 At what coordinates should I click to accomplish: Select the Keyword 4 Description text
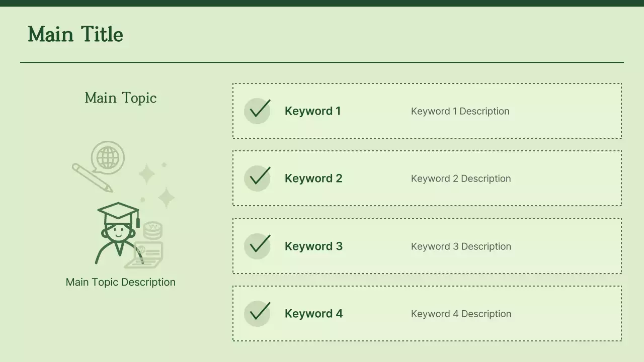point(461,314)
